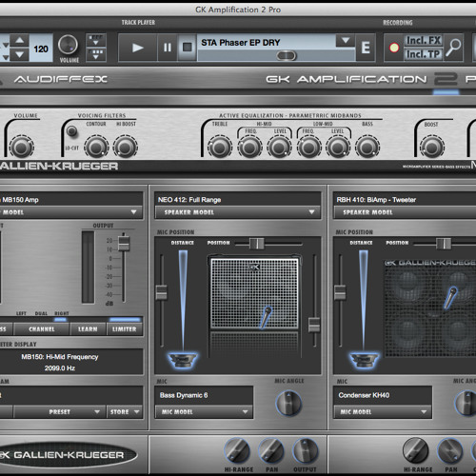
Task: Click the Hi-Range knob of RBH 410 section
Action: tap(416, 451)
